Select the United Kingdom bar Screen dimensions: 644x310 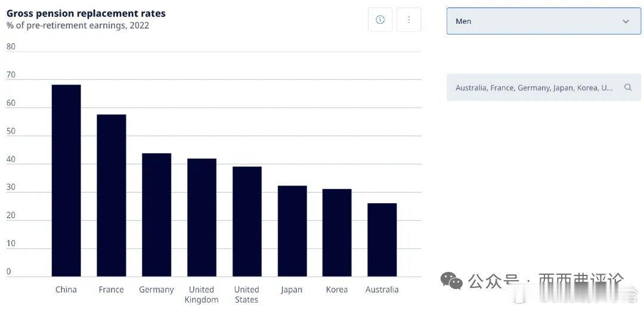(202, 217)
